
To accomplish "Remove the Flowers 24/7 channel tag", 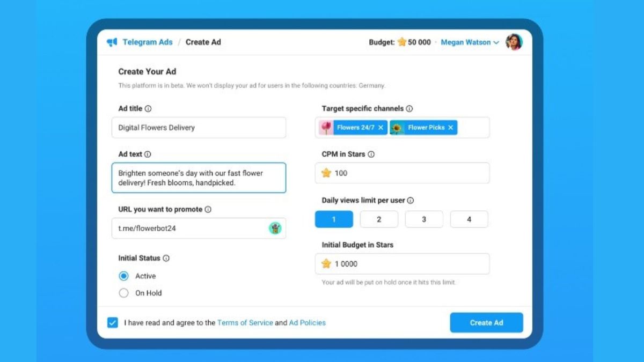I will point(380,128).
